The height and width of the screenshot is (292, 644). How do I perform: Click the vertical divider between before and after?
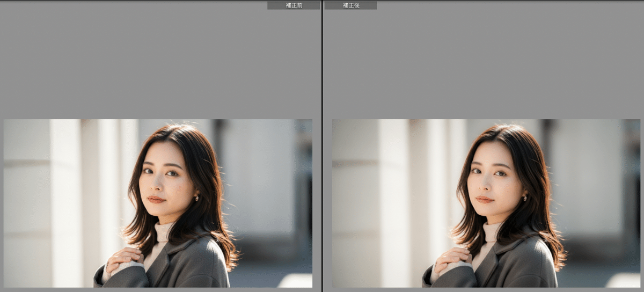pyautogui.click(x=322, y=146)
